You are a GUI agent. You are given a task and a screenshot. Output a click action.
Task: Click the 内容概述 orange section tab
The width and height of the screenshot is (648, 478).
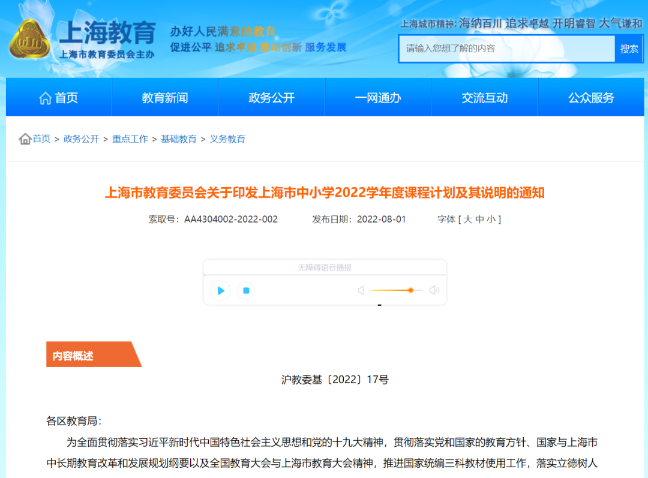point(93,354)
